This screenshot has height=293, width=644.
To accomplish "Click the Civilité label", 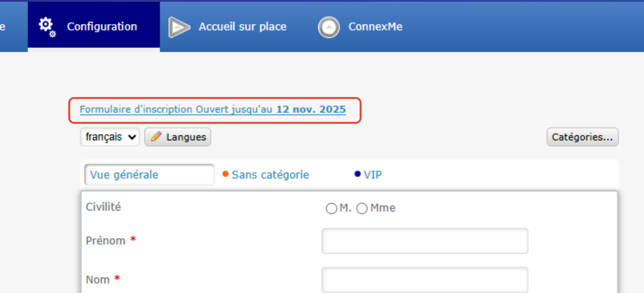I will click(x=104, y=207).
